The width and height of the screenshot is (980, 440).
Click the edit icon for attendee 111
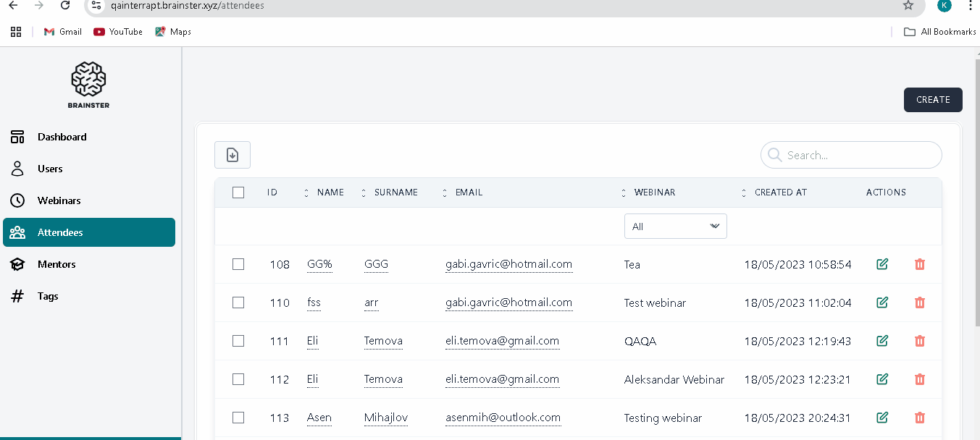pyautogui.click(x=882, y=341)
